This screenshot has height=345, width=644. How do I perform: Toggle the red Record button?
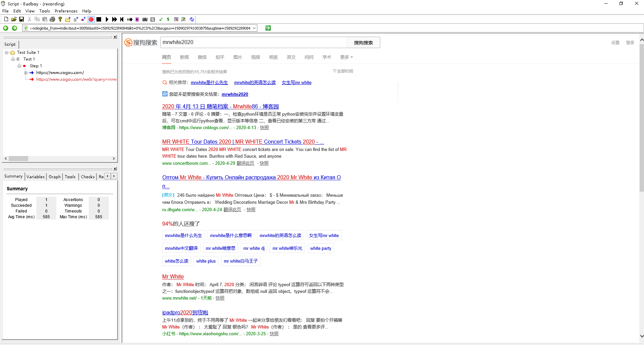[91, 20]
